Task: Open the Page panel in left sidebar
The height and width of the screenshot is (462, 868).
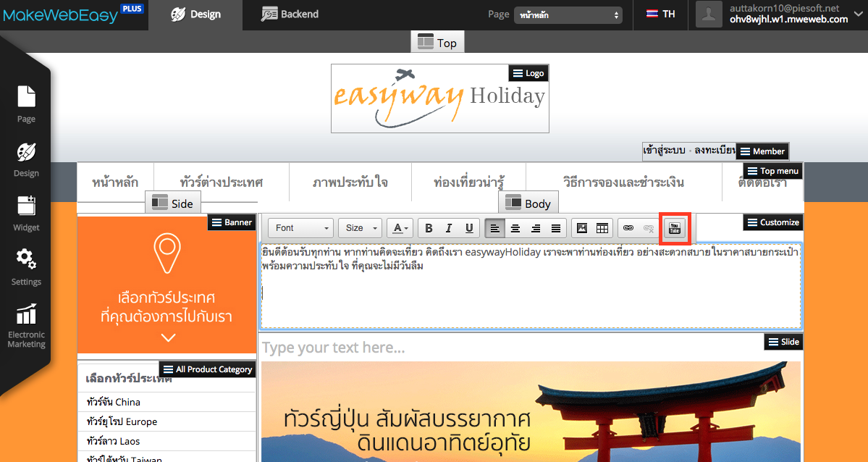Action: click(x=26, y=104)
